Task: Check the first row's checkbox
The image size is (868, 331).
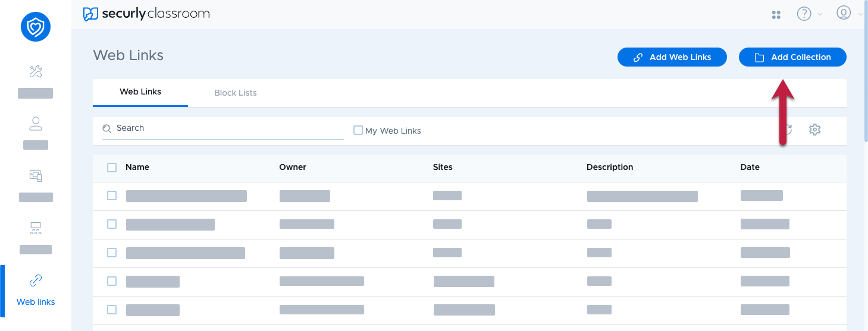Action: pyautogui.click(x=112, y=196)
